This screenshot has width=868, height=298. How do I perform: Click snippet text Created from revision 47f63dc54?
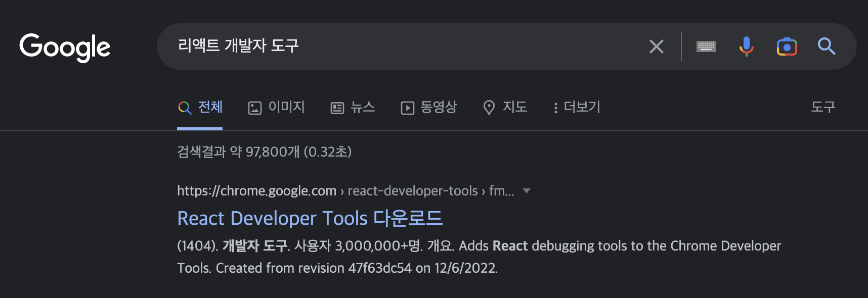(314, 268)
